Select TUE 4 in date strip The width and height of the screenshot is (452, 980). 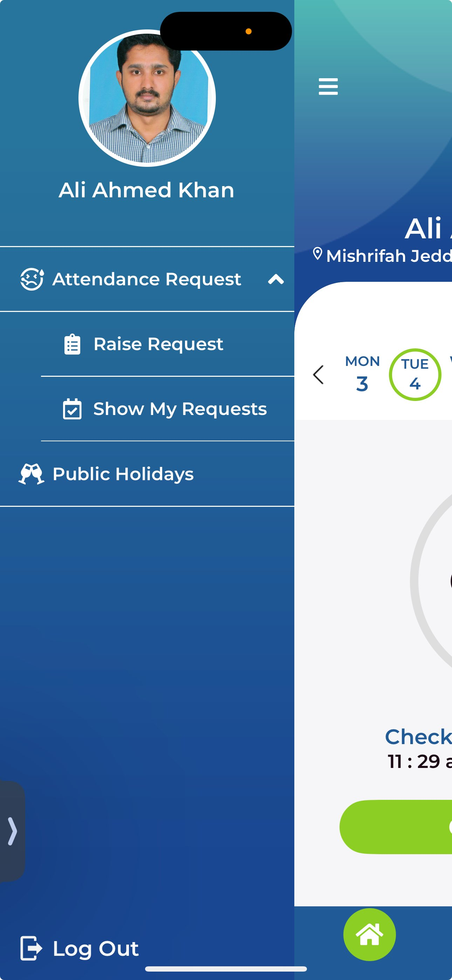tap(415, 375)
